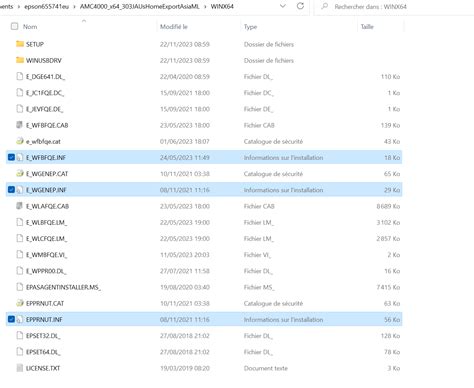Uncheck the EPPRNUT.INF row checkbox
The width and height of the screenshot is (474, 388).
pyautogui.click(x=11, y=319)
